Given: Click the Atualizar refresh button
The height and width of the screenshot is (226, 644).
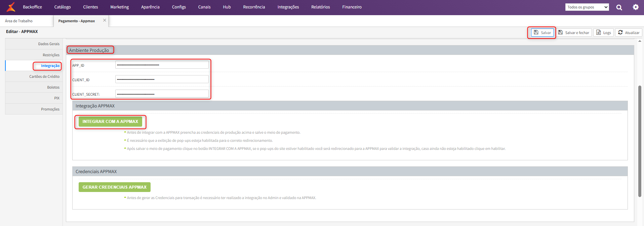Looking at the screenshot, I should tap(629, 33).
